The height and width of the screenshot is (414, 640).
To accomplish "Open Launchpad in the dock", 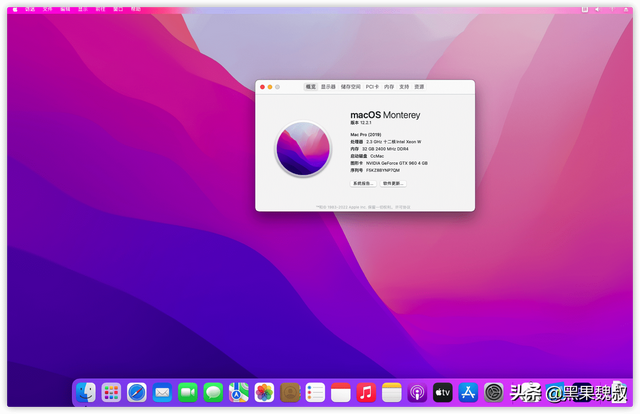I will coord(111,392).
